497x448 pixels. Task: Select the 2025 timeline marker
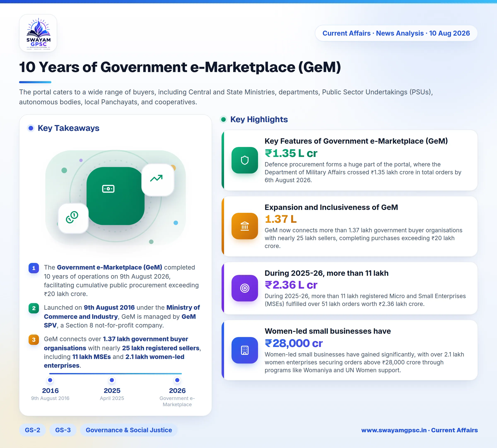(112, 380)
